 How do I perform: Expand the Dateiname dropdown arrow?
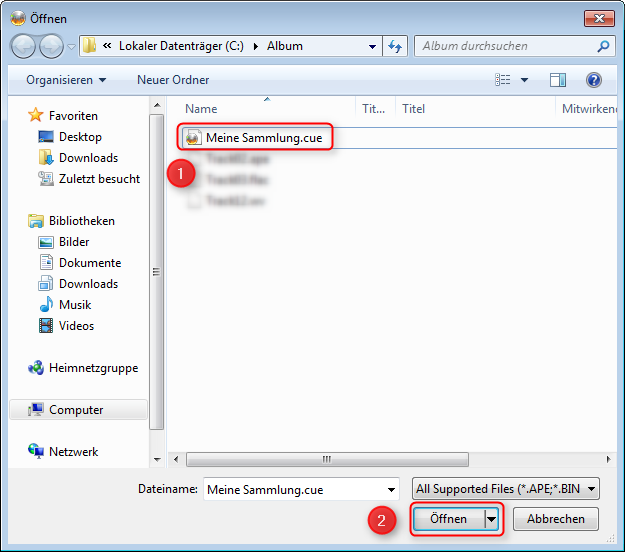point(390,489)
